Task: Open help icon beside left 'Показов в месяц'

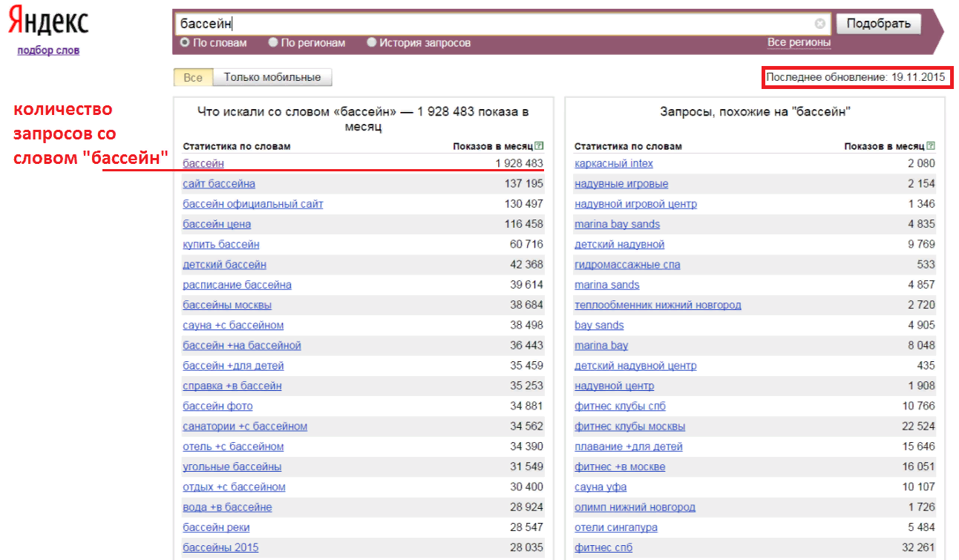Action: pos(540,146)
